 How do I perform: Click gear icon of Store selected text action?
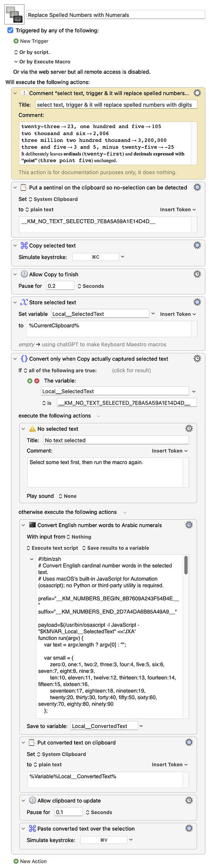[x=197, y=302]
